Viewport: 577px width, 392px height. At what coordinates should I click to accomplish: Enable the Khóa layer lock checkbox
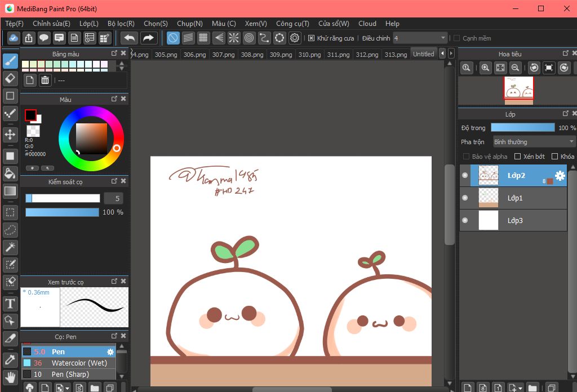(554, 157)
